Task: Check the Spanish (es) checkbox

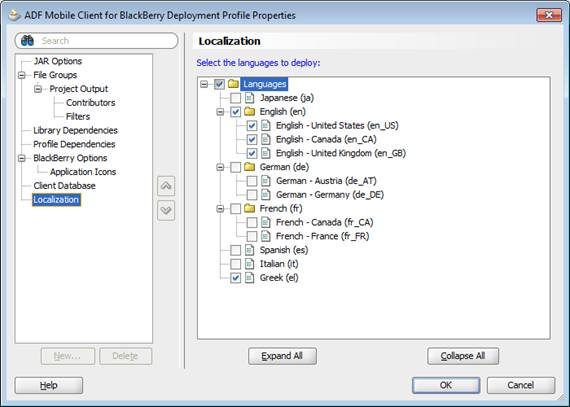Action: tap(236, 250)
